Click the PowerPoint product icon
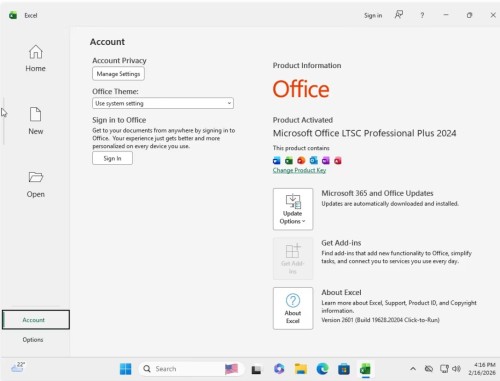The image size is (500, 381). coord(301,161)
